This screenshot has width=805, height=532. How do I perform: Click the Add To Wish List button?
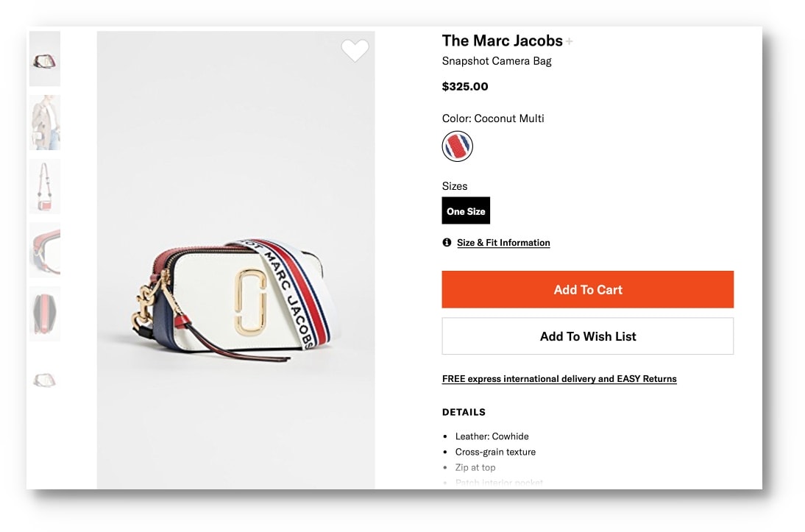coord(587,336)
